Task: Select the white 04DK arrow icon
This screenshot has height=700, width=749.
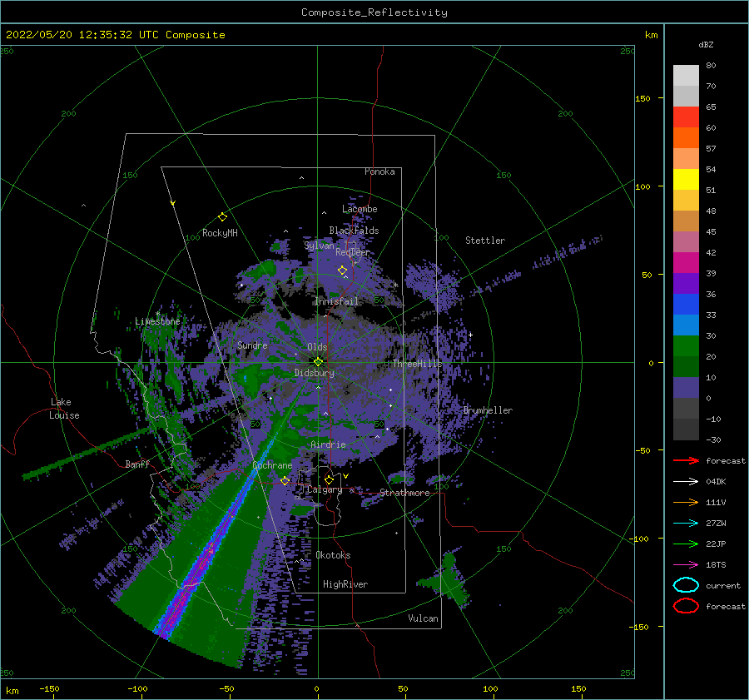Action: coord(686,481)
